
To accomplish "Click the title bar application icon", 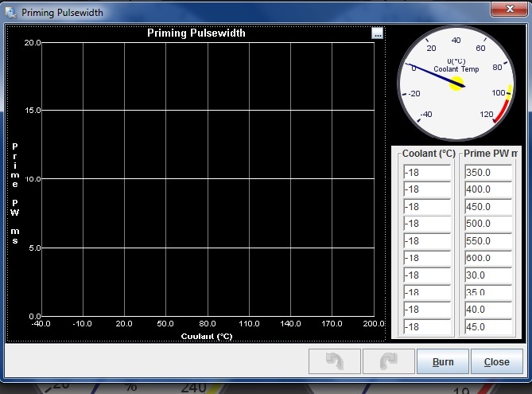I will point(10,12).
